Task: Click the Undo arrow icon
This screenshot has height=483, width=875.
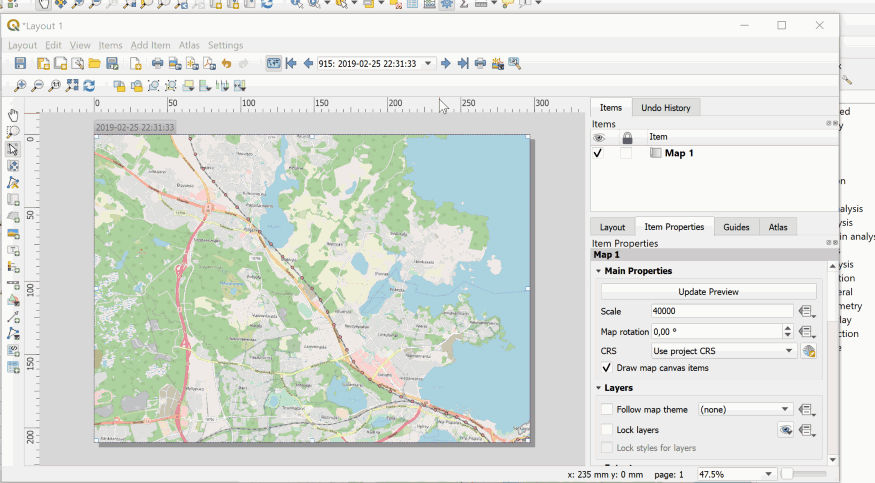Action: tap(226, 64)
